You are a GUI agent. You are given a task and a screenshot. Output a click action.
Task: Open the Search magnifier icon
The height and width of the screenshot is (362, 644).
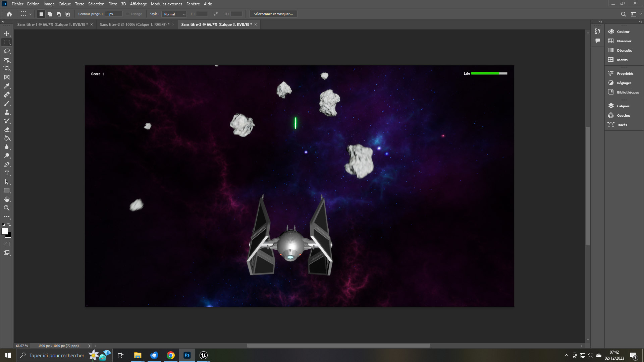coord(623,14)
